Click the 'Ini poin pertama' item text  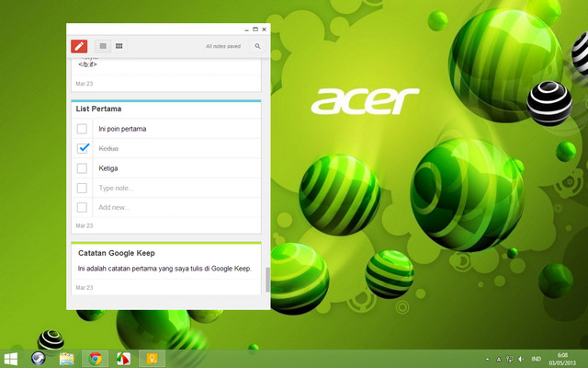click(x=122, y=129)
